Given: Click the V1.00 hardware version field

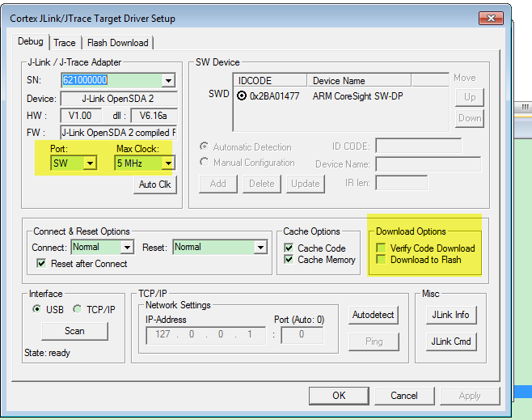Looking at the screenshot, I should 81,116.
